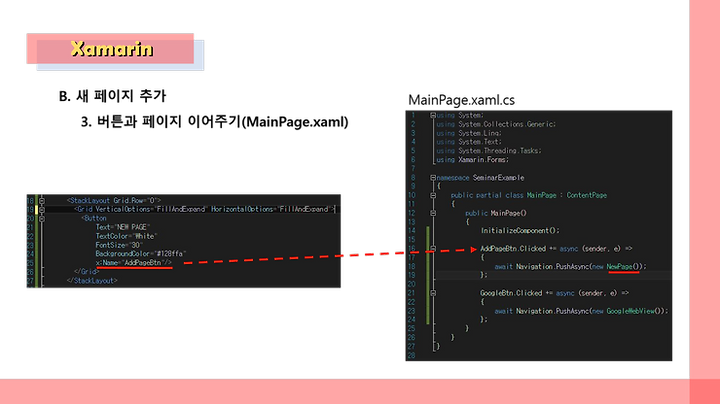This screenshot has height=404, width=720.
Task: Click 'GoogleBtn.Clicked' in the C# code
Action: (511, 293)
